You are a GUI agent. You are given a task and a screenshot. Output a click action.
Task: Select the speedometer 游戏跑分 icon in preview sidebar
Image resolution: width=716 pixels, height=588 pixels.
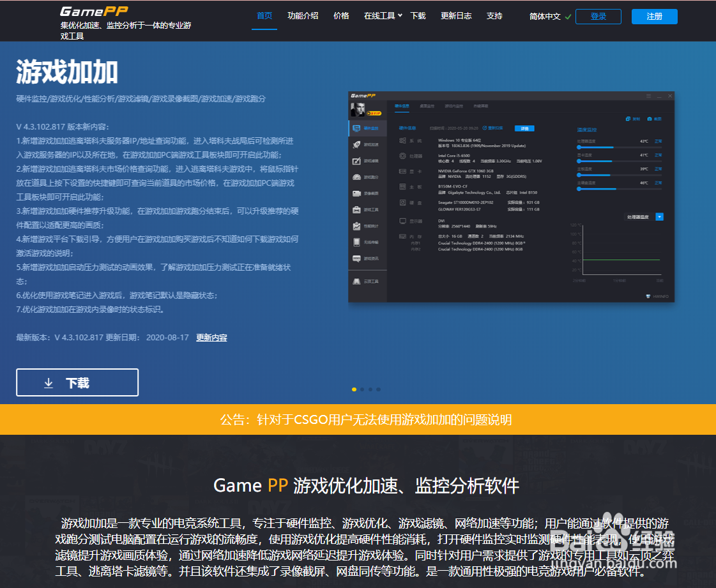click(x=356, y=177)
